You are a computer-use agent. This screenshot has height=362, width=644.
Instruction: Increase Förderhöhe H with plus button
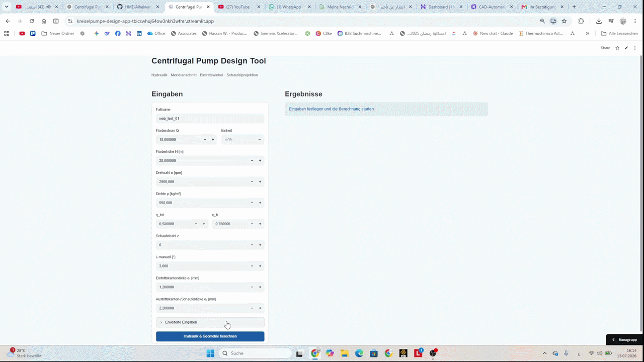click(x=260, y=160)
